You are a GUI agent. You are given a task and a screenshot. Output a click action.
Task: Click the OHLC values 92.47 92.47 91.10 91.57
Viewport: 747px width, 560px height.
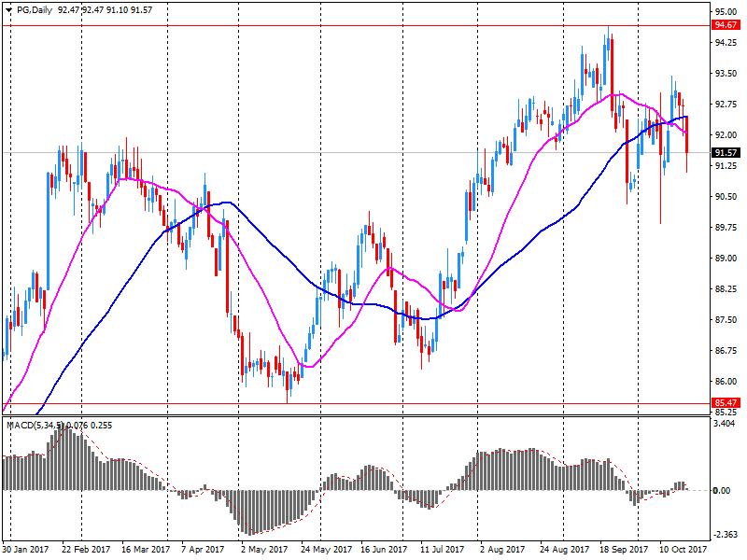105,10
